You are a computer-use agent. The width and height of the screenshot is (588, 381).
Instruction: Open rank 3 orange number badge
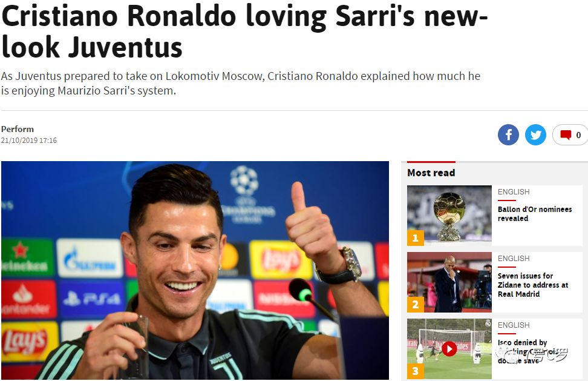pos(416,371)
